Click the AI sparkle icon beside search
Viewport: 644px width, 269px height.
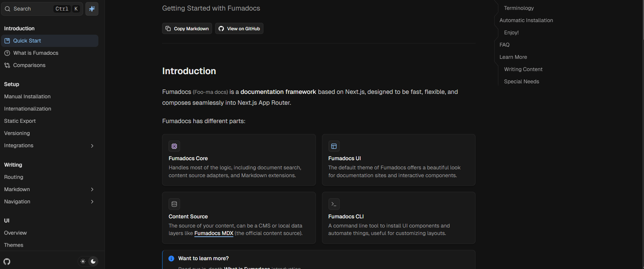click(92, 9)
